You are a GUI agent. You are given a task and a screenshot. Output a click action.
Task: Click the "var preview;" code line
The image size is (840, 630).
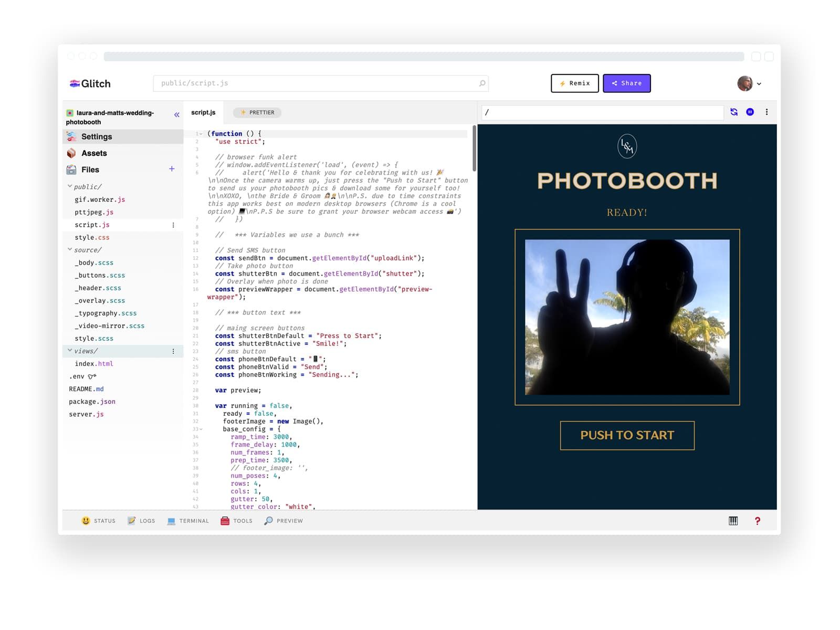click(x=238, y=391)
